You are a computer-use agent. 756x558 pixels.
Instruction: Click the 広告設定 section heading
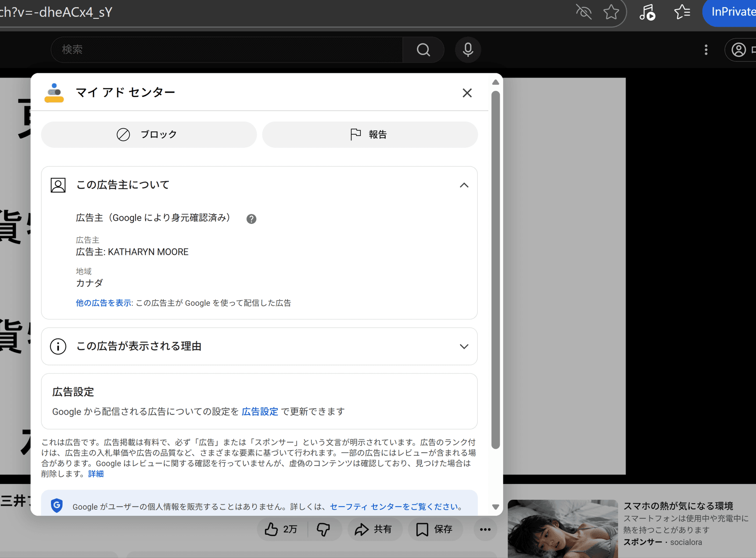point(73,392)
